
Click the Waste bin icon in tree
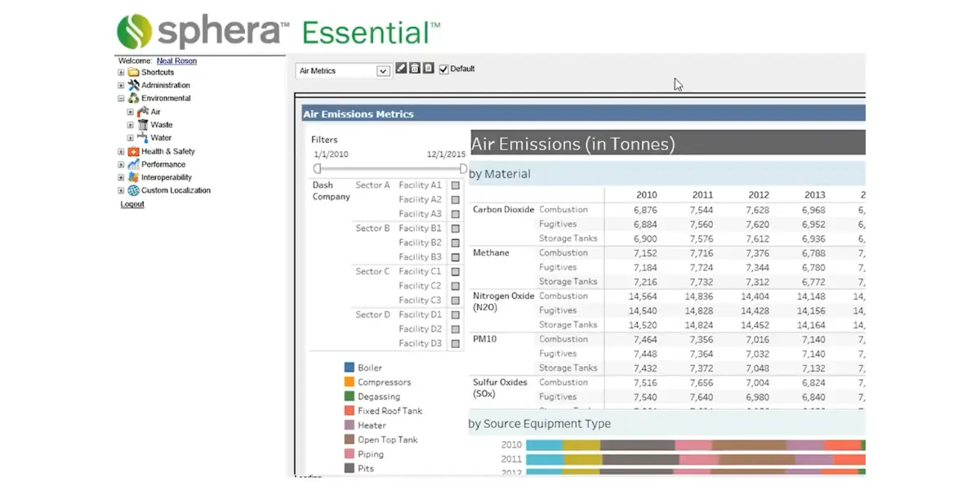pyautogui.click(x=143, y=125)
